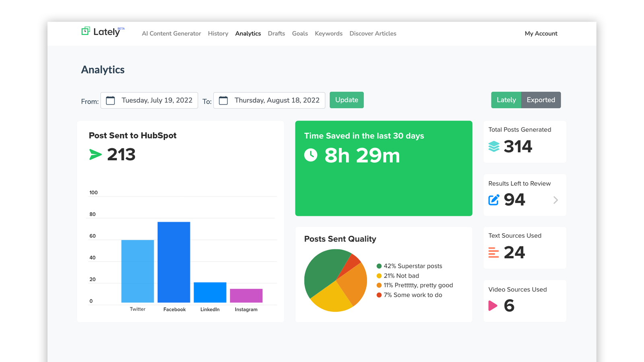Image resolution: width=644 pixels, height=362 pixels.
Task: Click the calendar icon in To date
Action: coord(223,101)
